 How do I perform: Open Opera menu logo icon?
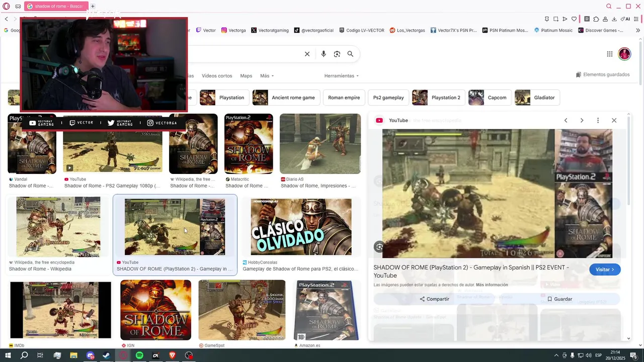click(6, 6)
